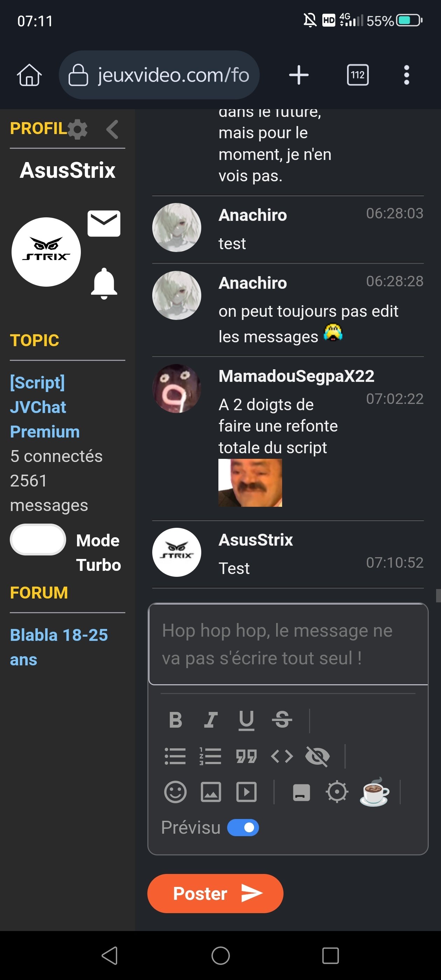Post the message with Poster button
The height and width of the screenshot is (980, 441).
point(215,893)
